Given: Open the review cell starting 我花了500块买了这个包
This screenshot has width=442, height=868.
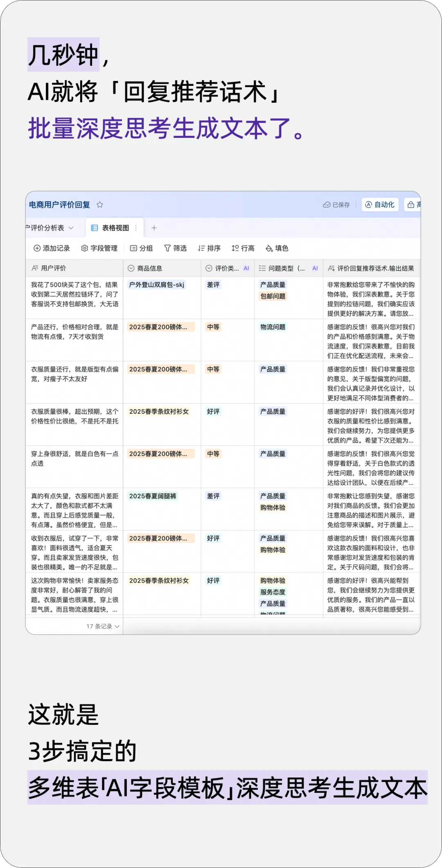Looking at the screenshot, I should coord(74,298).
